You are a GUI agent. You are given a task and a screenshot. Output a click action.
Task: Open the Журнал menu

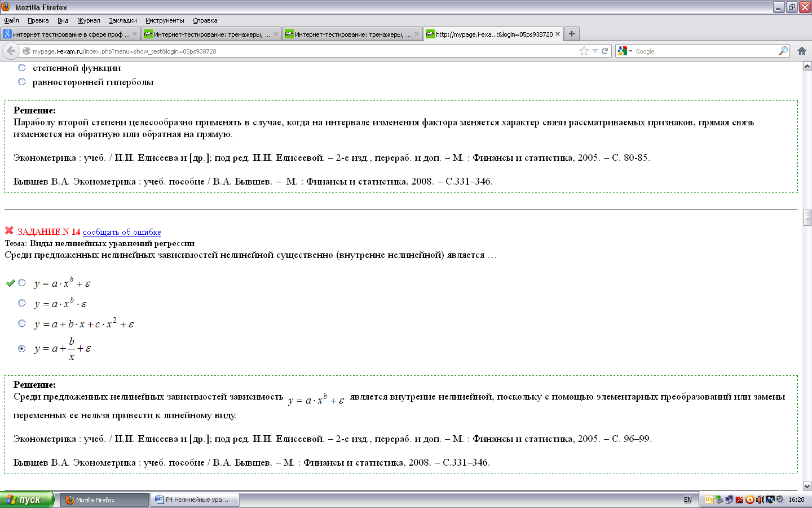click(x=89, y=20)
